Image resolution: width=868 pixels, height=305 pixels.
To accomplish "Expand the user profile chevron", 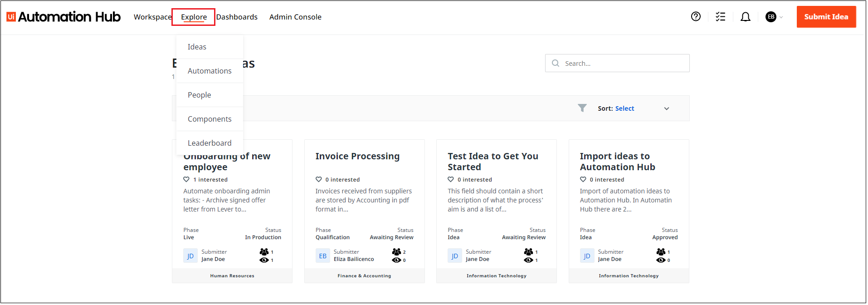I will tap(781, 17).
